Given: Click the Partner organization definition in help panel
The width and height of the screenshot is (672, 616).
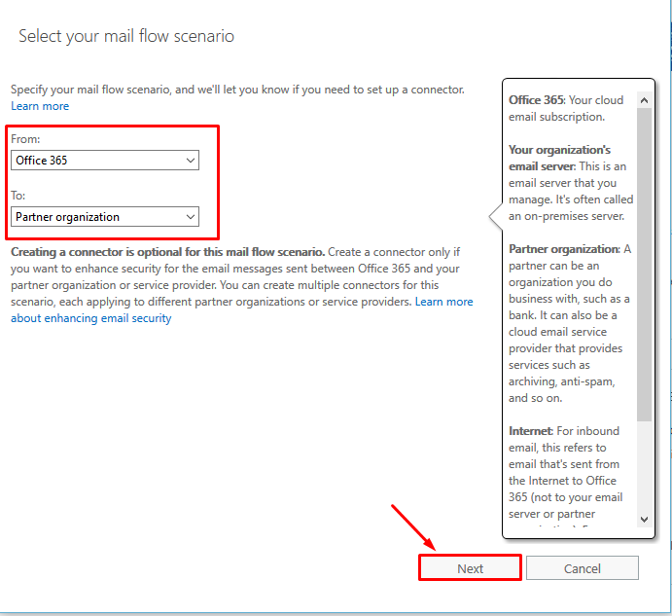Looking at the screenshot, I should click(570, 323).
